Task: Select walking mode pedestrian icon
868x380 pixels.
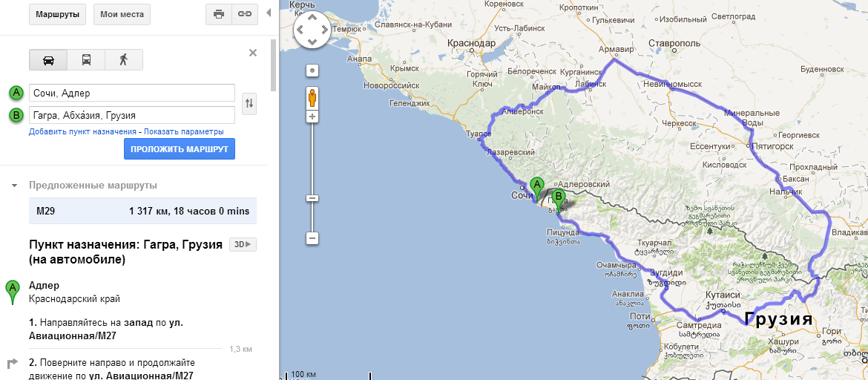Action: pos(124,60)
